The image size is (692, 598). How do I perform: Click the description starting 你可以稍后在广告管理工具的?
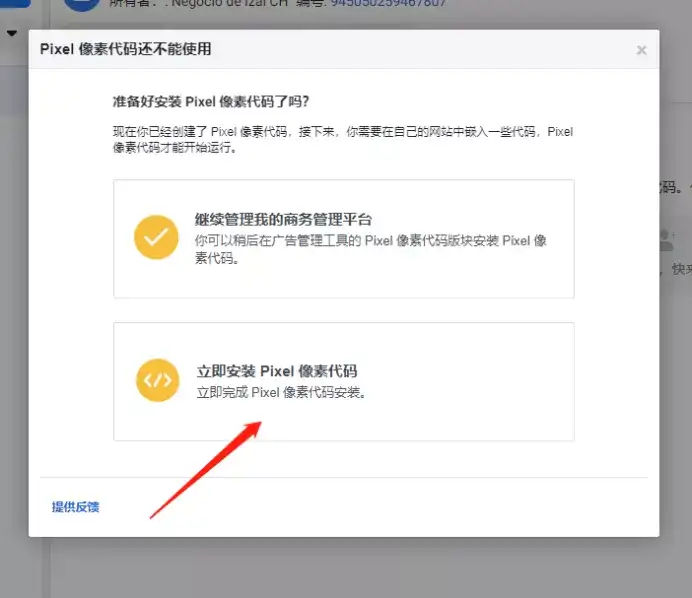point(371,249)
